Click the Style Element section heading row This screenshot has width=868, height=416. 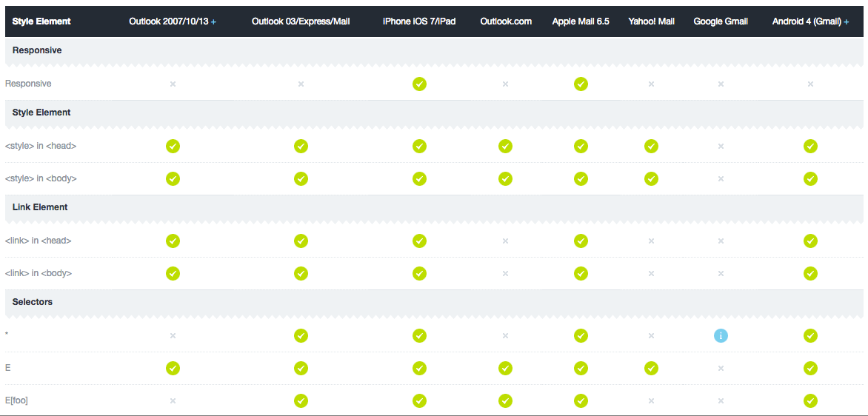pos(434,113)
